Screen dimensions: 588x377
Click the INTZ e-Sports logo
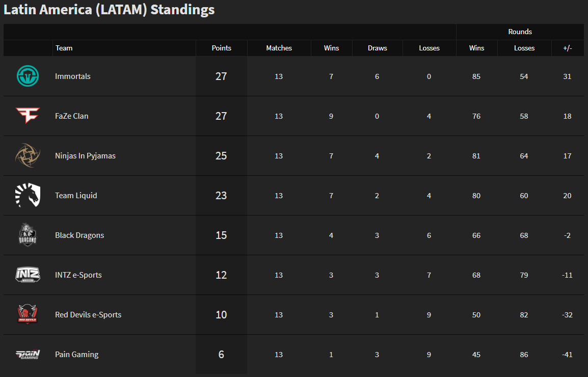28,275
